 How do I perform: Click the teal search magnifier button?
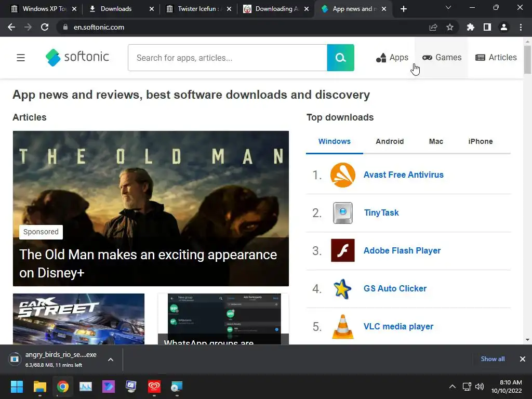pos(340,58)
